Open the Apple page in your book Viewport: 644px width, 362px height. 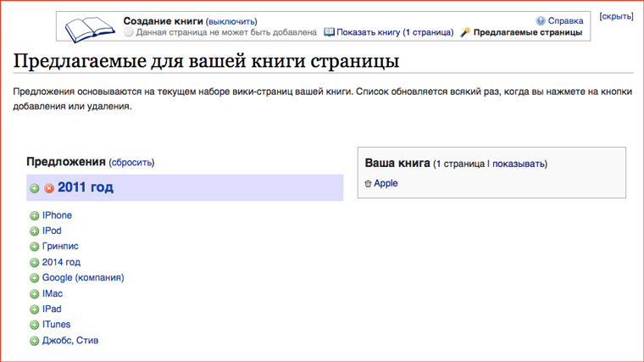pos(386,183)
